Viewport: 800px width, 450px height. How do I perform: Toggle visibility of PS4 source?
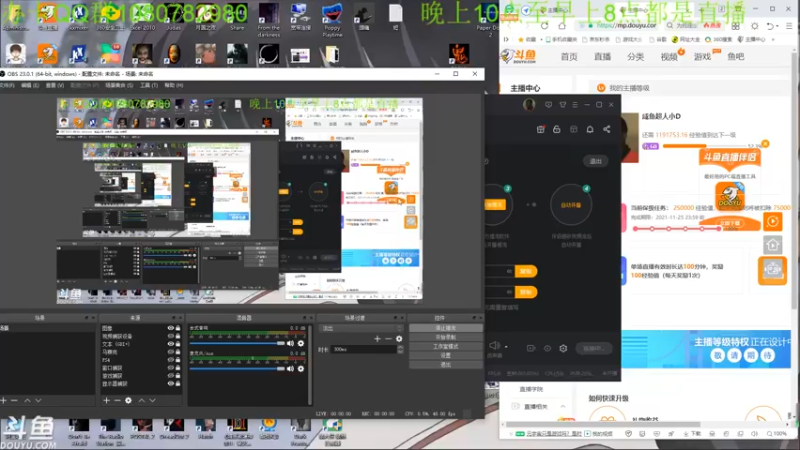click(170, 360)
